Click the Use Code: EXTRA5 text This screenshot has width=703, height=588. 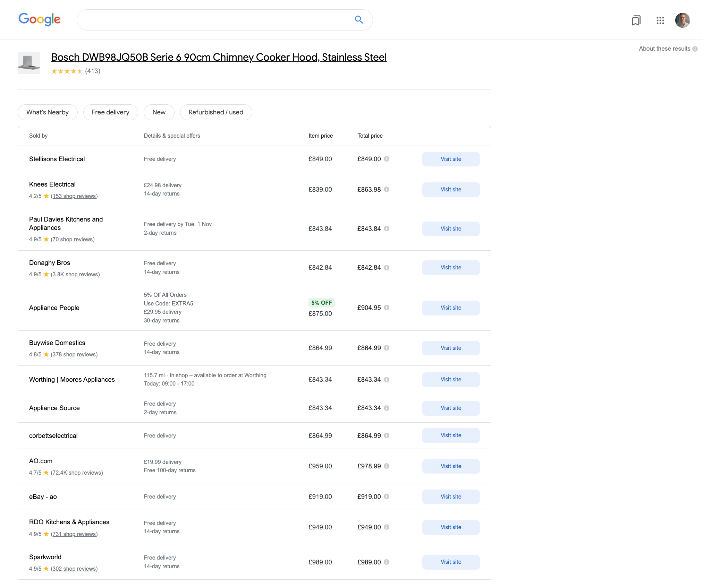coord(169,304)
